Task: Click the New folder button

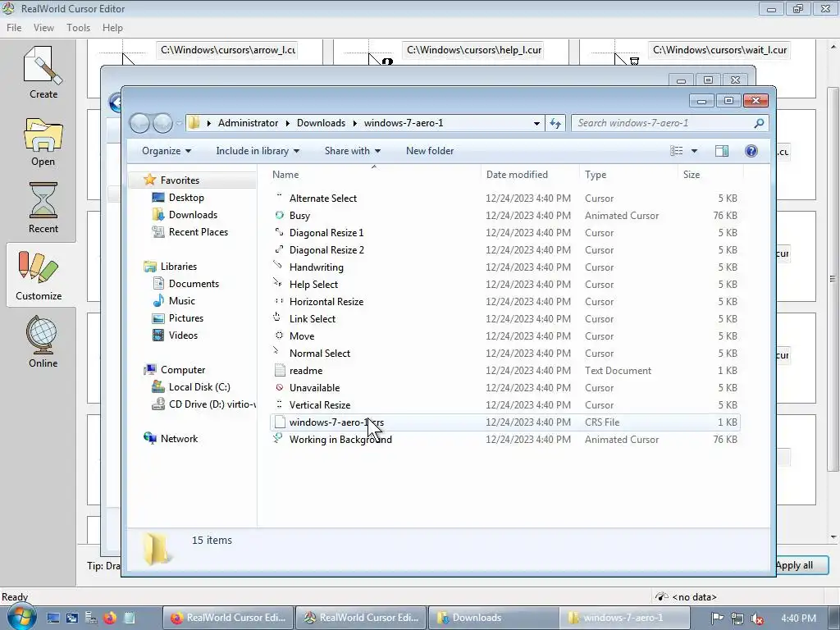Action: coord(430,151)
